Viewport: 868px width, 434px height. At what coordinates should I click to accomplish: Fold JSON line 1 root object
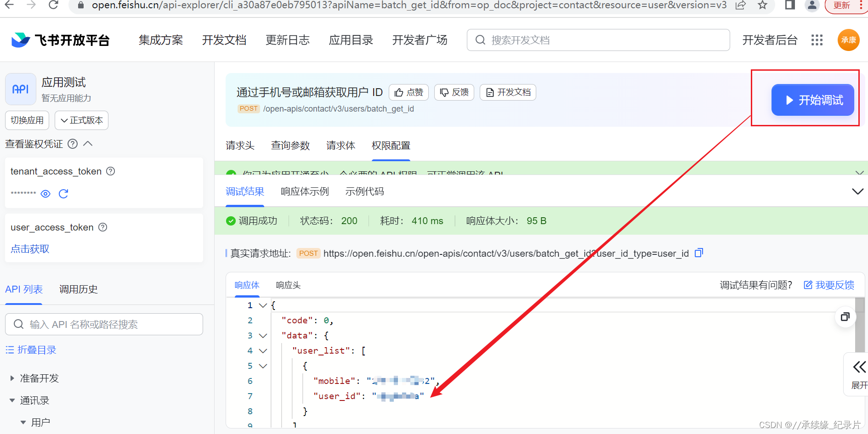[x=263, y=305]
